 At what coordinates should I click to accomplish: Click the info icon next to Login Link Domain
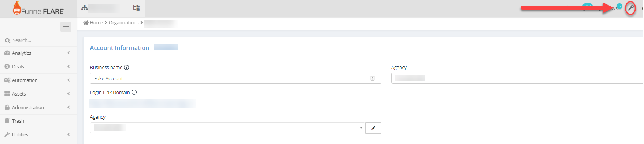coord(134,93)
